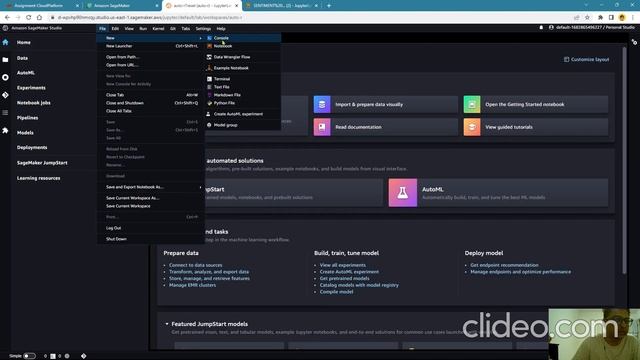Open Read documentation card
This screenshot has height=360, width=640.
pos(386,127)
